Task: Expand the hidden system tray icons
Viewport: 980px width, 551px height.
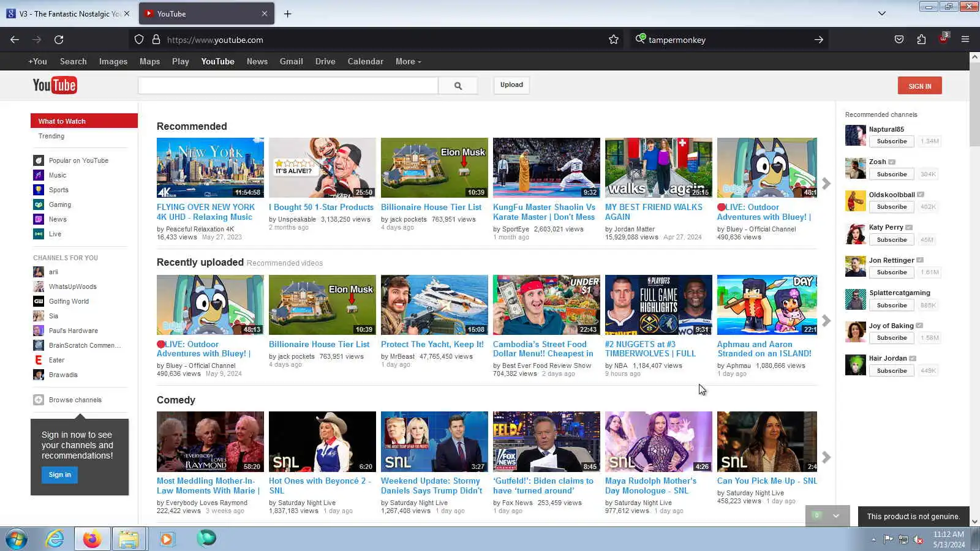Action: (x=873, y=539)
